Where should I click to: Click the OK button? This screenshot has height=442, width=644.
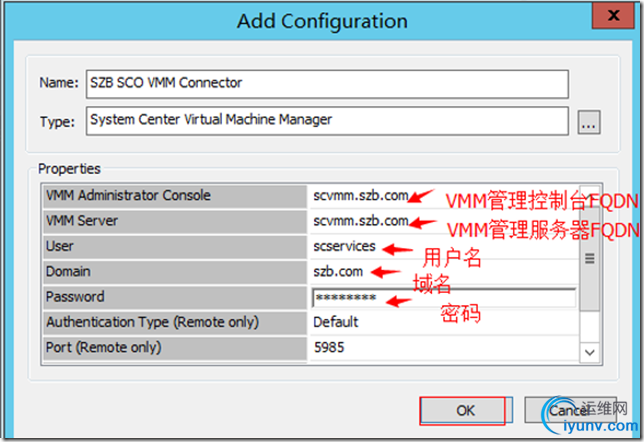pyautogui.click(x=466, y=410)
